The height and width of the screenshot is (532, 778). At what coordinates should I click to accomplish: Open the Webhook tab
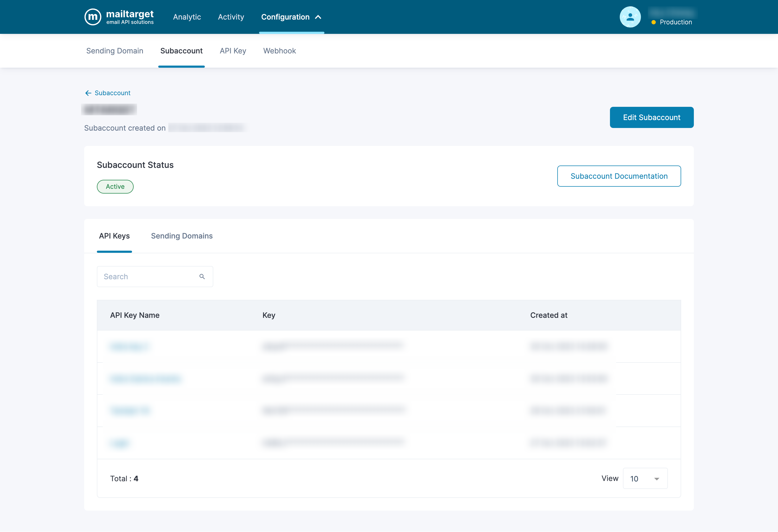(279, 51)
